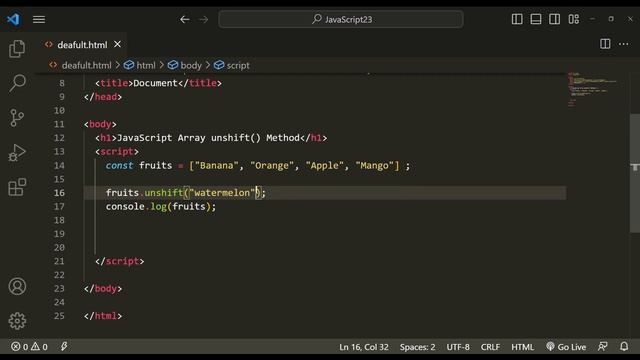The height and width of the screenshot is (360, 640).
Task: Click the closing script tag on line 21
Action: pos(120,261)
